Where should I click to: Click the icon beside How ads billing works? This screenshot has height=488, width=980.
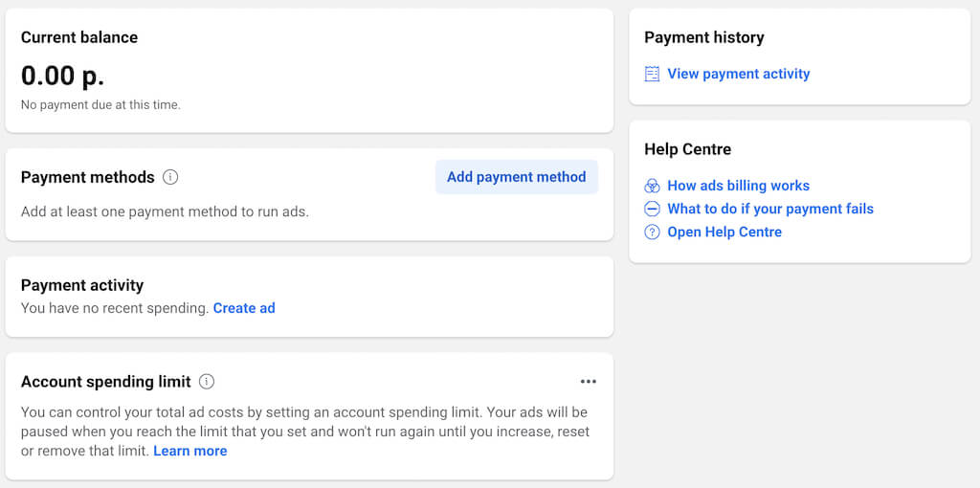(x=653, y=186)
